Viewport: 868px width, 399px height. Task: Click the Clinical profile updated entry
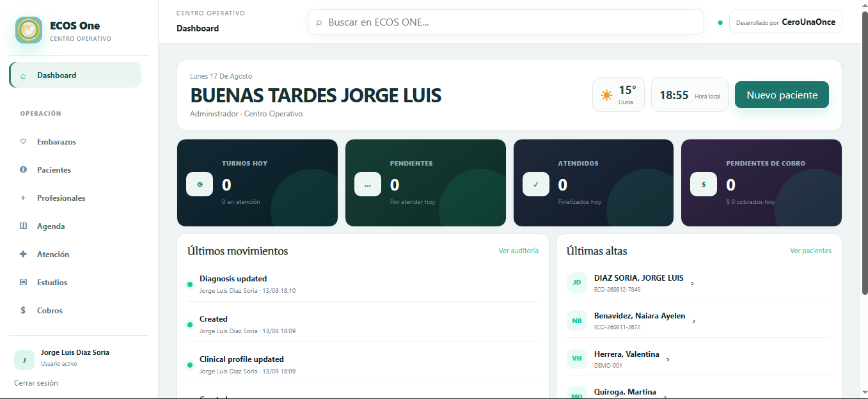point(361,364)
